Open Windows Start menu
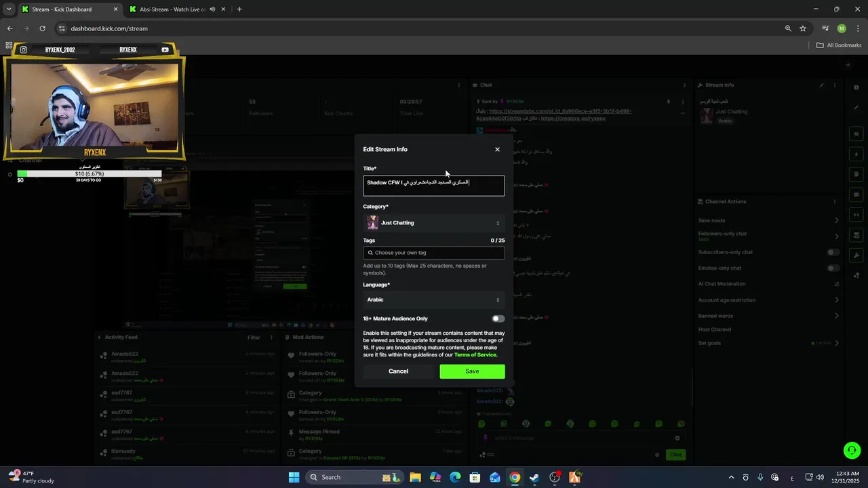The image size is (868, 488). (x=294, y=477)
